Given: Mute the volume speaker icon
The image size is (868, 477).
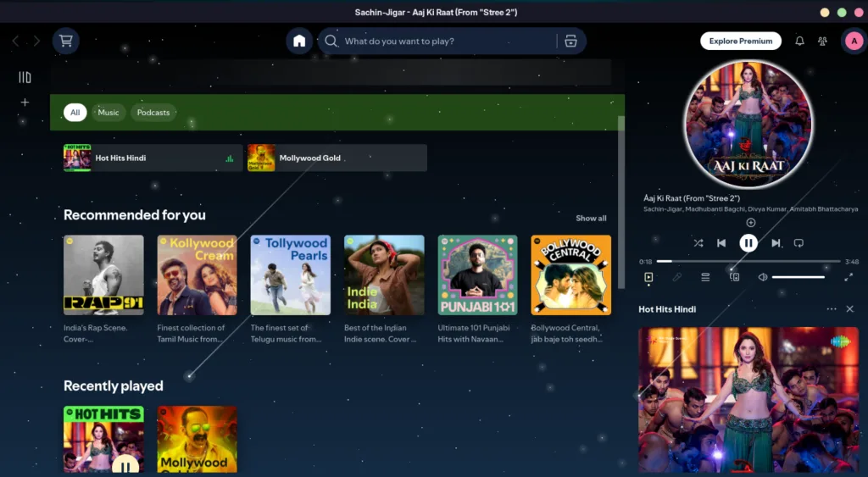Looking at the screenshot, I should [x=763, y=277].
